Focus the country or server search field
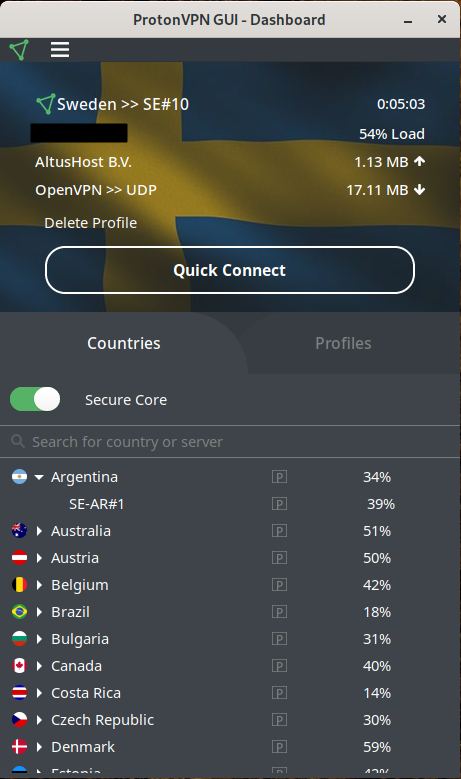The image size is (461, 779). point(230,442)
